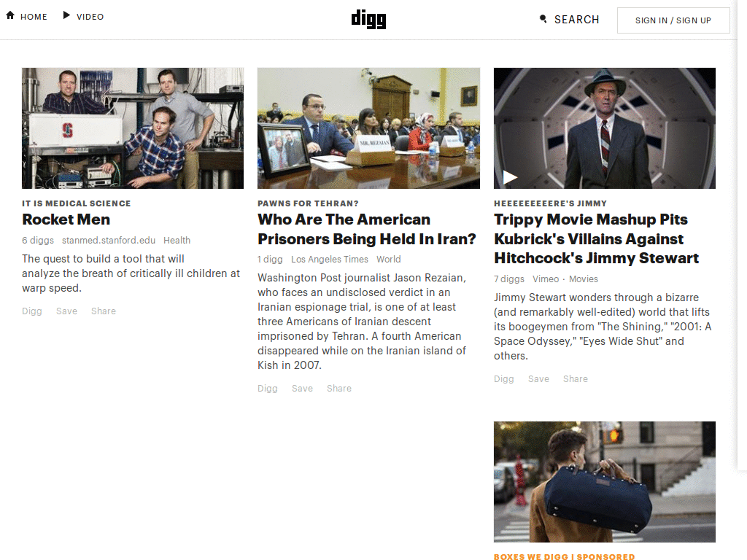747x560 pixels.
Task: Click the Jimmy Stewart description paragraph
Action: click(x=603, y=327)
